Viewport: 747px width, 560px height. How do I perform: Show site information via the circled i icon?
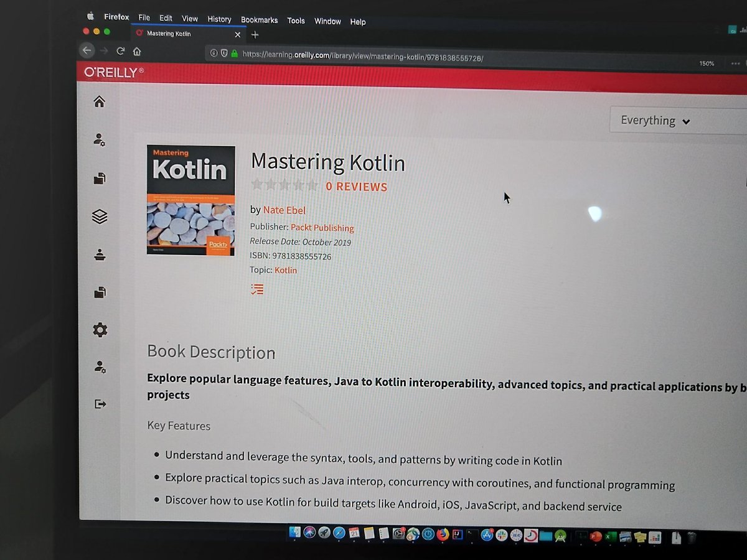click(x=214, y=53)
